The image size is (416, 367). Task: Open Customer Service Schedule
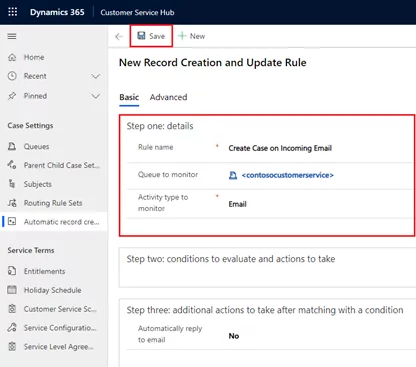point(60,309)
